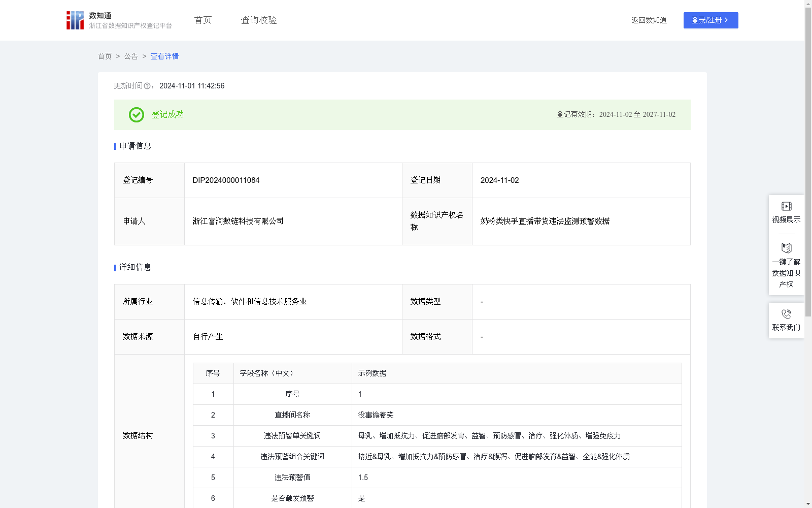This screenshot has width=812, height=508.
Task: Click the 联系我们 phone icon
Action: (x=786, y=314)
